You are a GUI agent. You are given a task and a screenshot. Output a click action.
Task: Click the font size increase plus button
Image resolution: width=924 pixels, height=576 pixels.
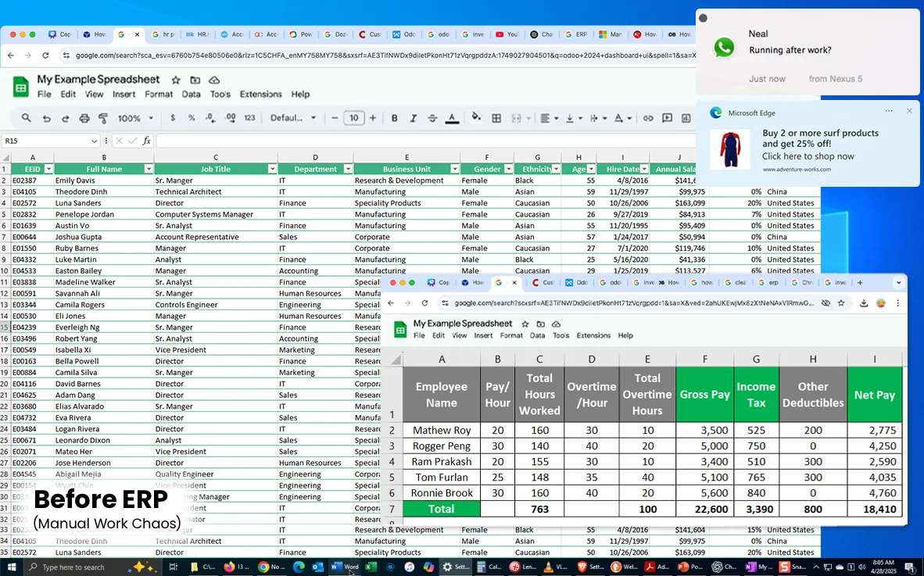373,118
